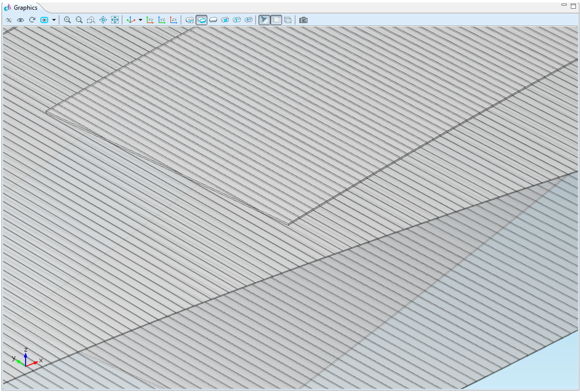Click Zoom to Selection icon
Viewport: 580px width, 392px height.
pos(103,20)
